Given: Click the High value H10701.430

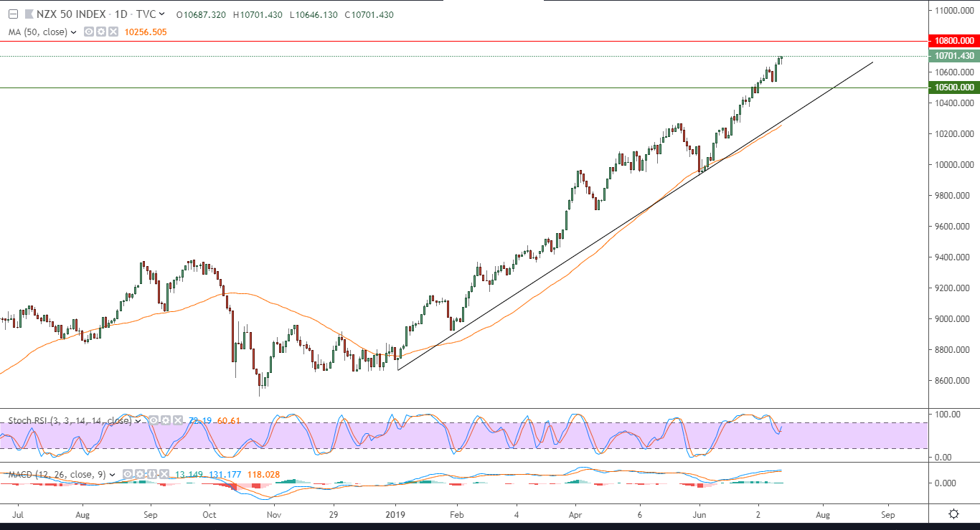Looking at the screenshot, I should pyautogui.click(x=258, y=14).
